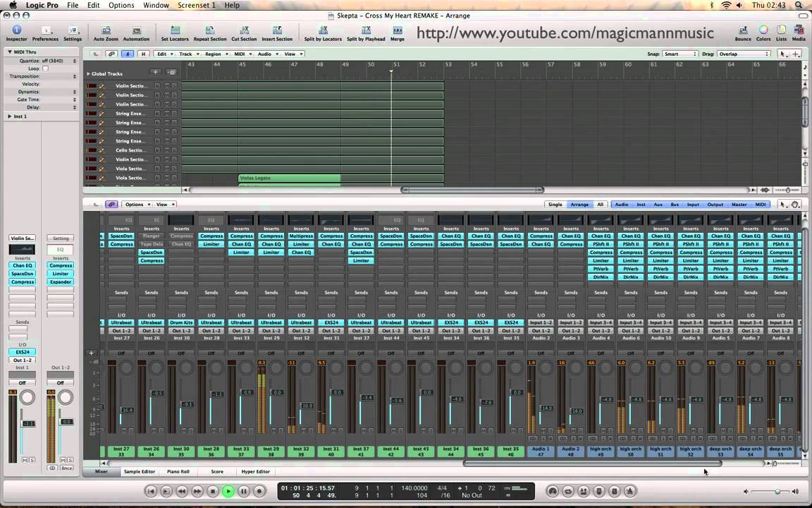Toggle automation Off on Inst 27 strip

[121, 353]
